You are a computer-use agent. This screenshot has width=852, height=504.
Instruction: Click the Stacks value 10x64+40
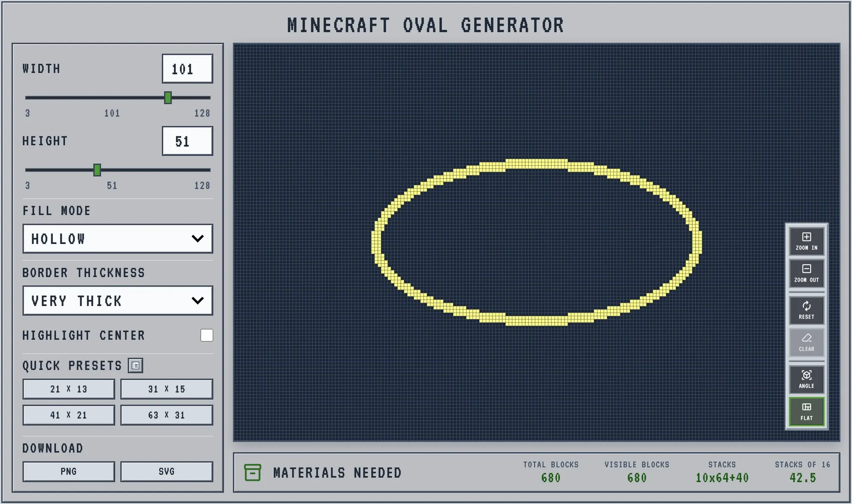(x=722, y=478)
